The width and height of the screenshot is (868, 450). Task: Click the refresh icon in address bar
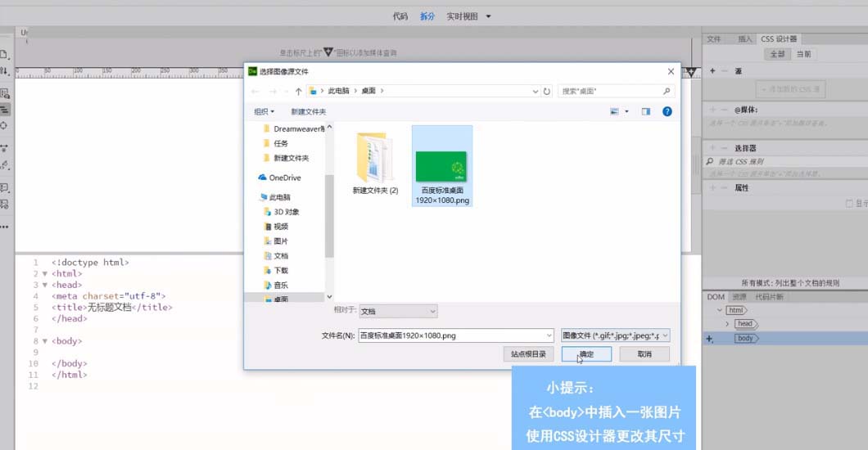[546, 92]
